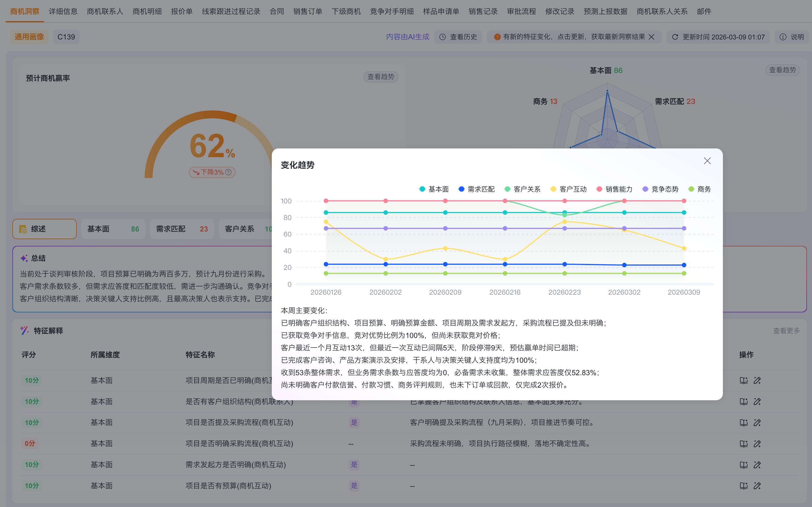Dismiss the new feature change notification
This screenshot has width=812, height=507.
pos(651,37)
